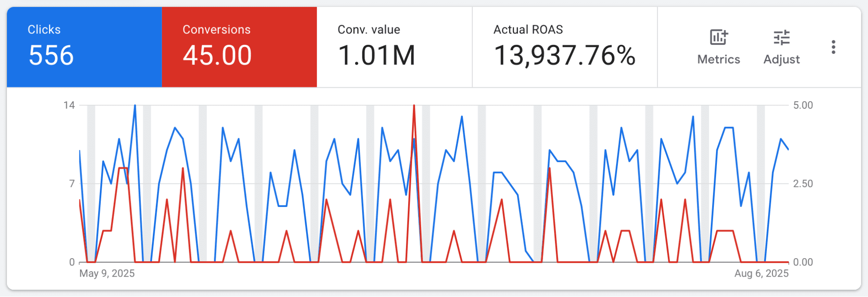The width and height of the screenshot is (868, 297).
Task: Toggle the blue Clicks metric card
Action: click(x=84, y=47)
